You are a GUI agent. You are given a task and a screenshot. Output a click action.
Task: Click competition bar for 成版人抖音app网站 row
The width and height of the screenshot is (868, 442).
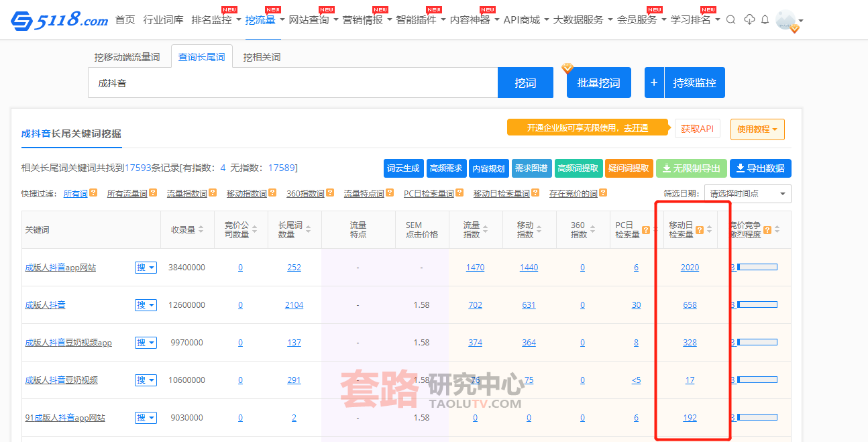[757, 268]
